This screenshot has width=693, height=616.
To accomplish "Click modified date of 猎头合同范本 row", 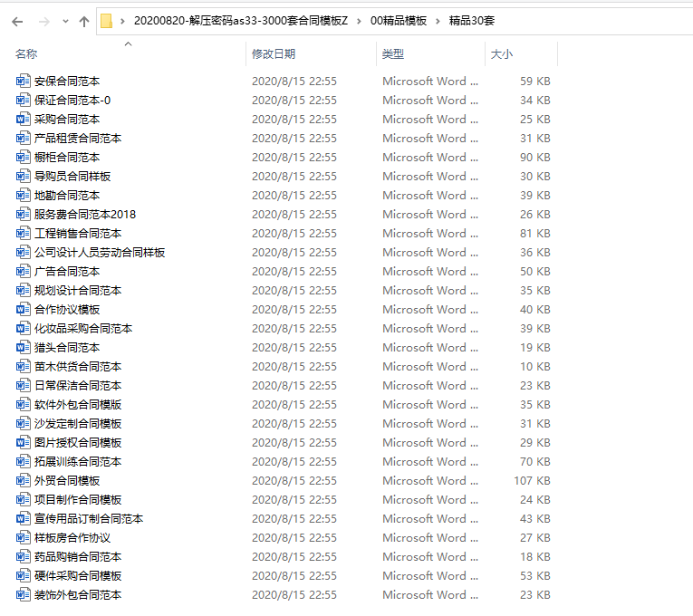I will click(294, 347).
